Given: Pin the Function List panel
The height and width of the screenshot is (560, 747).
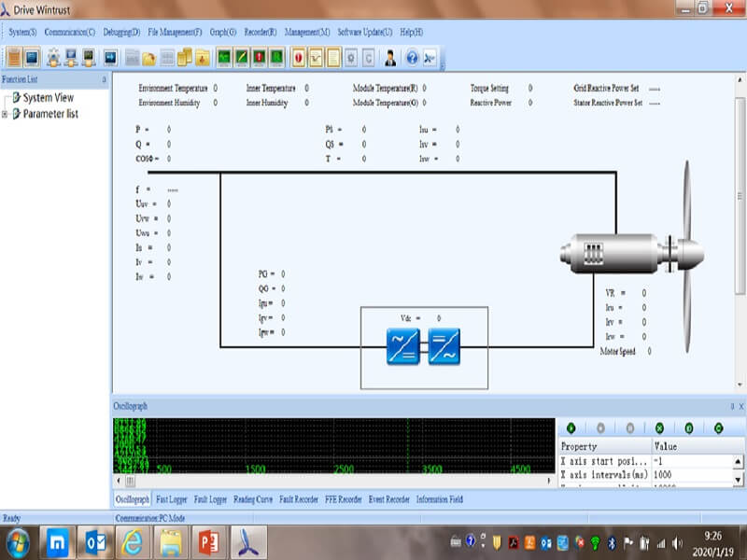Looking at the screenshot, I should coord(104,80).
